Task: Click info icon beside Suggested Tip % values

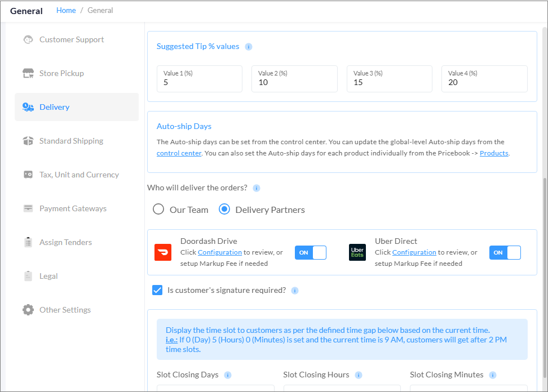Action: tap(249, 47)
